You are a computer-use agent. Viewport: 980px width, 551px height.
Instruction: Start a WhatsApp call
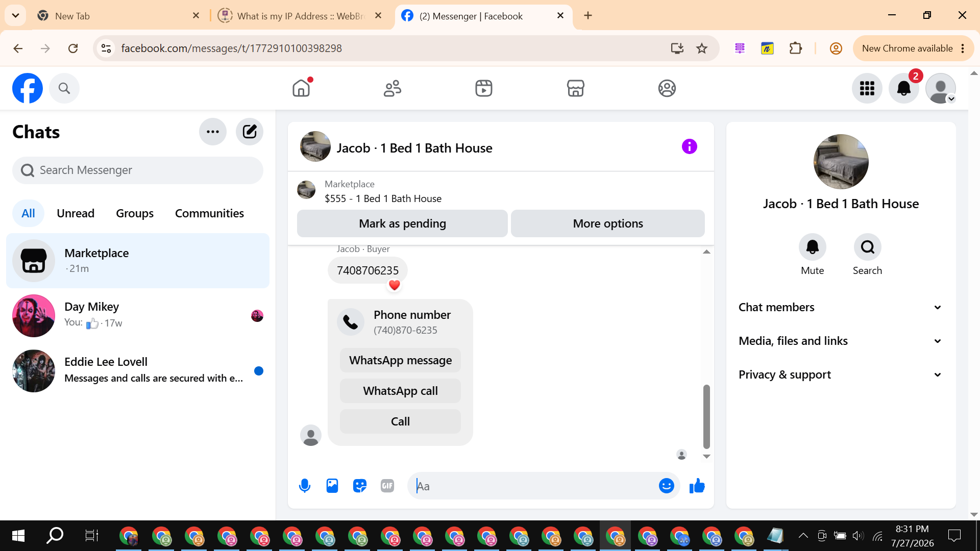click(x=400, y=391)
